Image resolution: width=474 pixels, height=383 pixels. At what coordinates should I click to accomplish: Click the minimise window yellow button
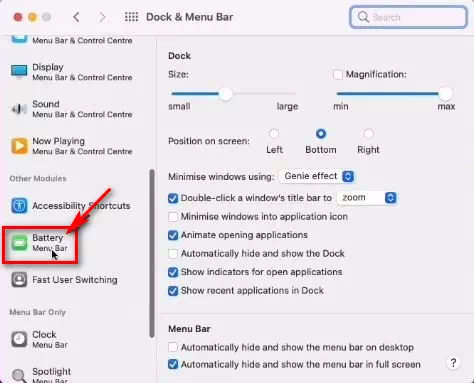click(x=32, y=17)
